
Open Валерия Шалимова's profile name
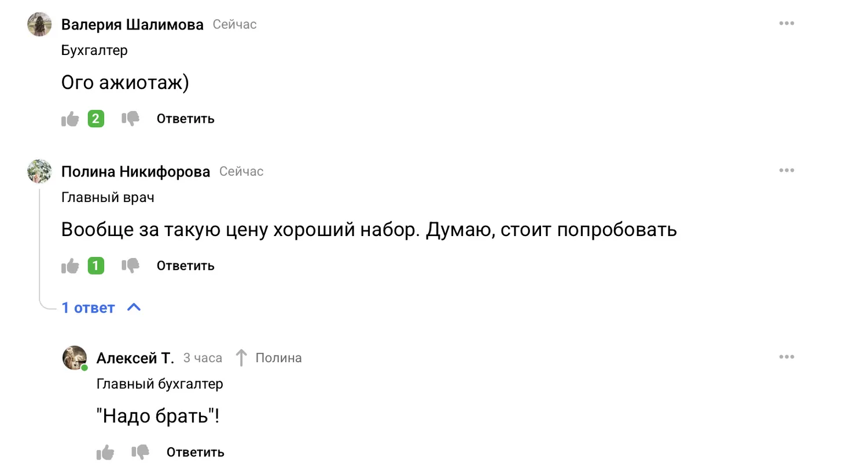click(133, 25)
